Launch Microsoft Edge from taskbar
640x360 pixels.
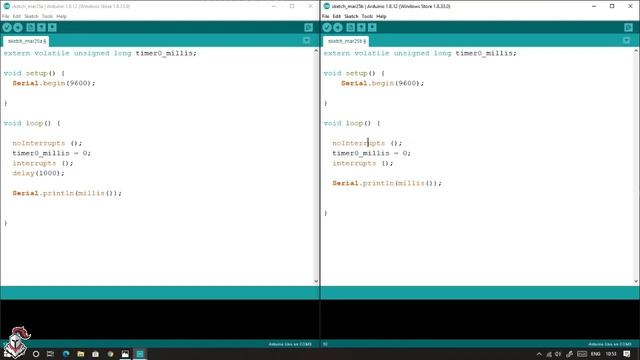pos(66,354)
